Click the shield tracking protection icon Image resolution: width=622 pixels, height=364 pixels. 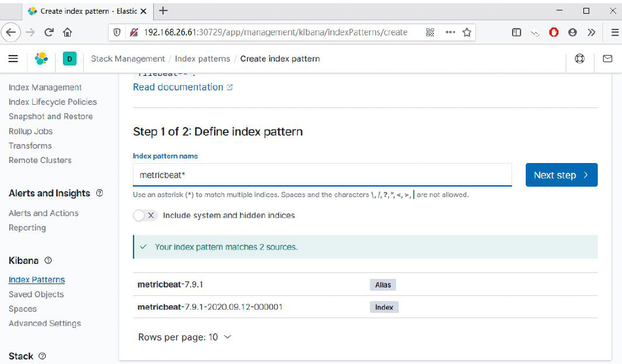[x=117, y=32]
